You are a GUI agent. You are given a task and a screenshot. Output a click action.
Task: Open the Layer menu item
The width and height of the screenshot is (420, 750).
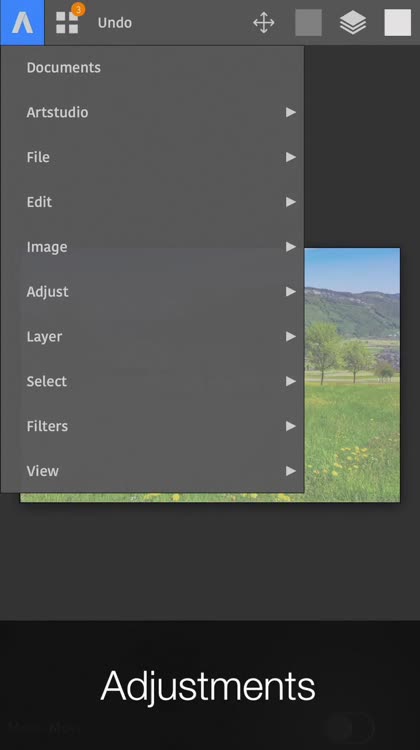click(x=152, y=337)
